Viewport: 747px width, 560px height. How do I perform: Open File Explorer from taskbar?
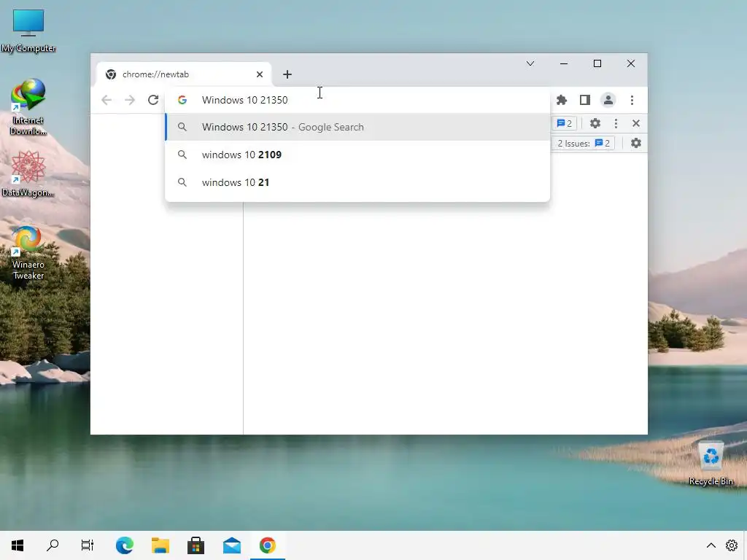160,545
